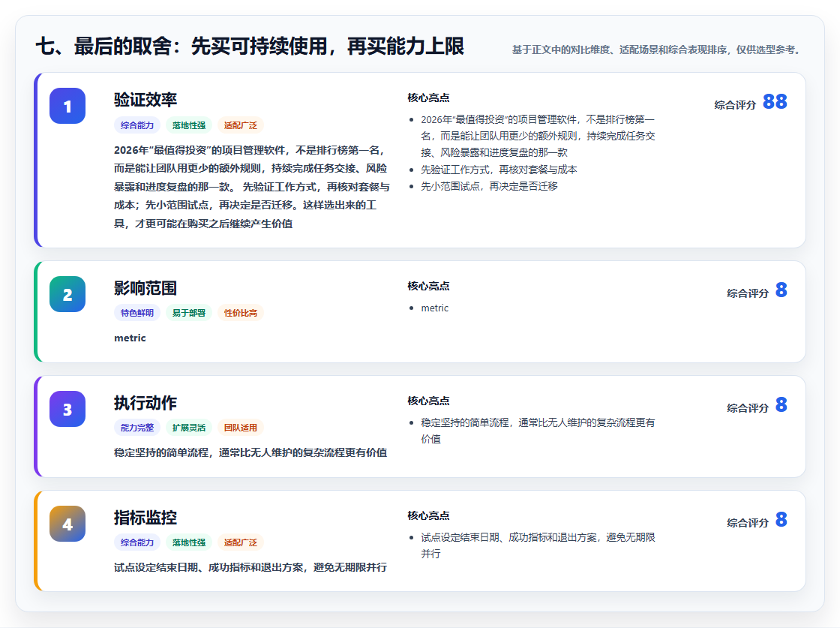
Task: Click the 团队适用 tag
Action: pos(241,428)
